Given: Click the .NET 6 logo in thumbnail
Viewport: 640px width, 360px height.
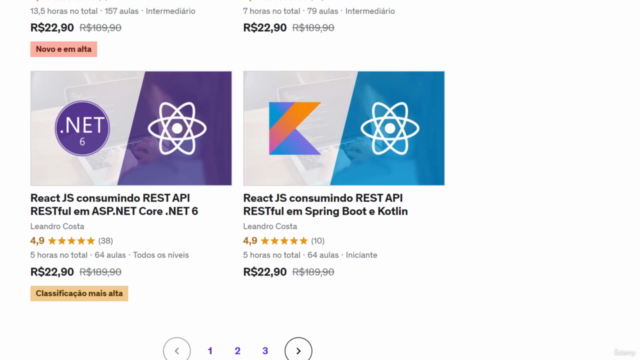Looking at the screenshot, I should (82, 128).
